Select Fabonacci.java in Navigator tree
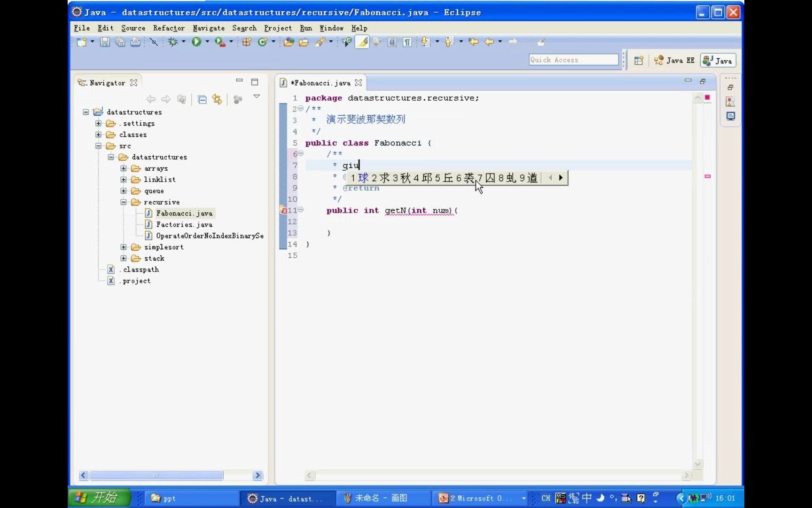This screenshot has height=508, width=812. [x=184, y=214]
